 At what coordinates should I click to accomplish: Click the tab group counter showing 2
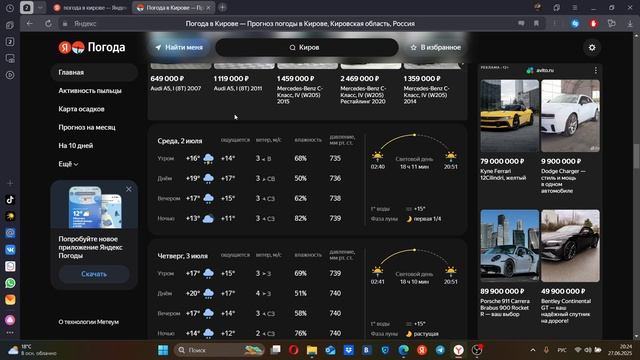27,8
